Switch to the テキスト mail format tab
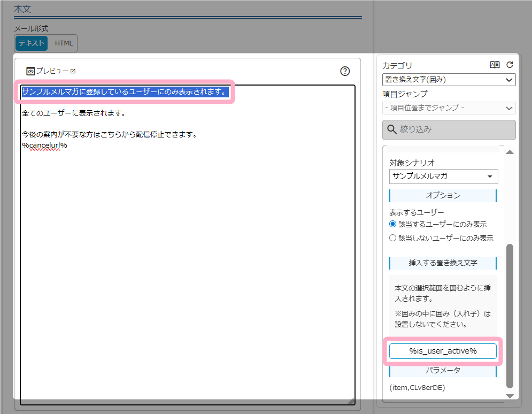 (32, 43)
